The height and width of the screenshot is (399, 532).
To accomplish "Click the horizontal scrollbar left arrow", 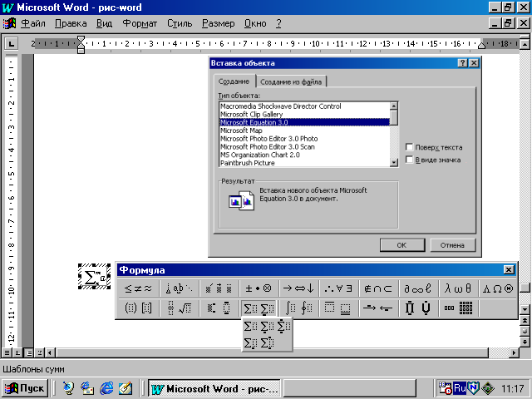I will click(x=50, y=352).
